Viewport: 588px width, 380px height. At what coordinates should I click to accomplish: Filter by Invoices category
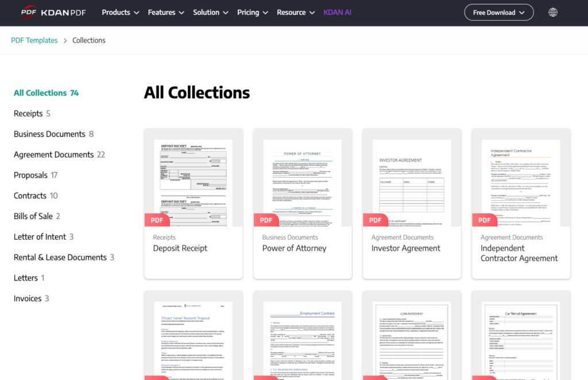[x=31, y=298]
